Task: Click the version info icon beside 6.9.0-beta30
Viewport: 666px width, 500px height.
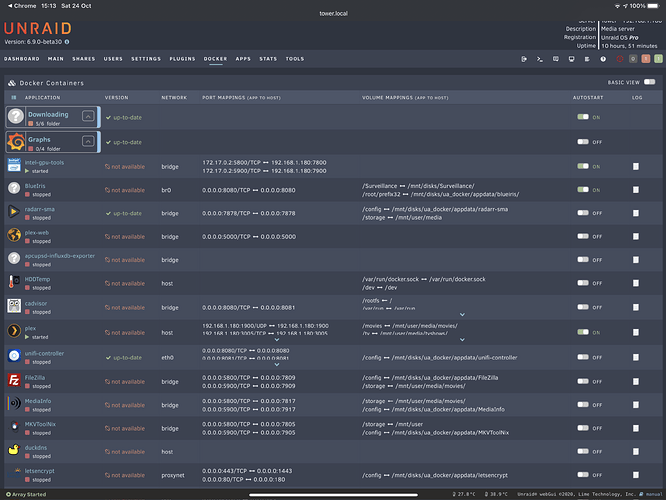Action: tap(67, 42)
